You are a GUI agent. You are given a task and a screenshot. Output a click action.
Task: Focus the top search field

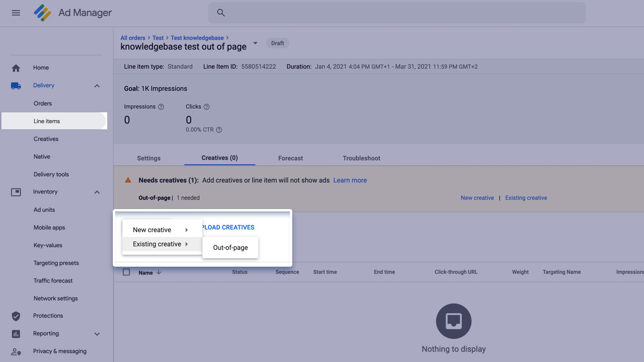click(397, 13)
